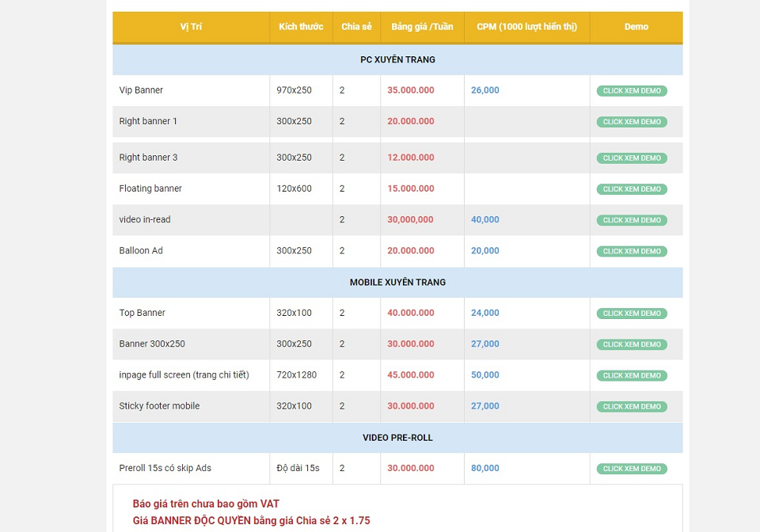Image resolution: width=760 pixels, height=532 pixels.
Task: Click the demo button for Vip Banner
Action: pyautogui.click(x=631, y=91)
